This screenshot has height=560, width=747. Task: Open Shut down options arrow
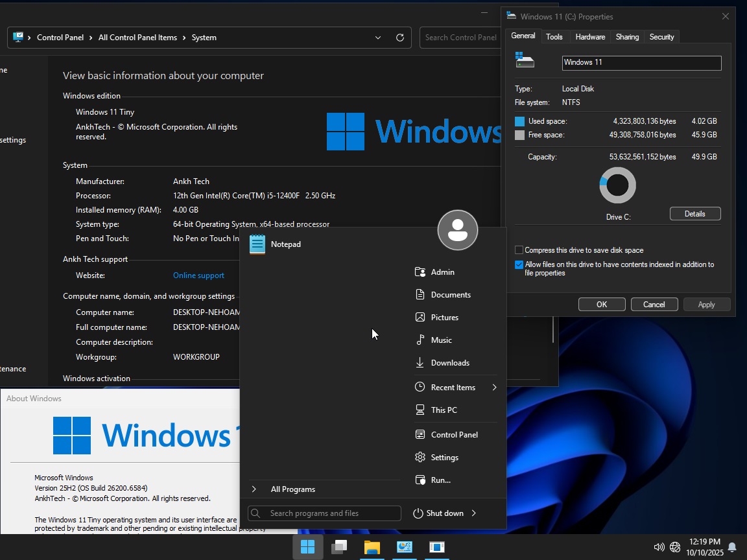pyautogui.click(x=474, y=513)
